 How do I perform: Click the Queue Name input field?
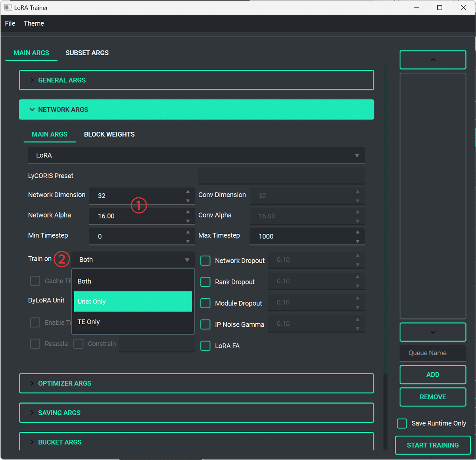click(x=432, y=353)
